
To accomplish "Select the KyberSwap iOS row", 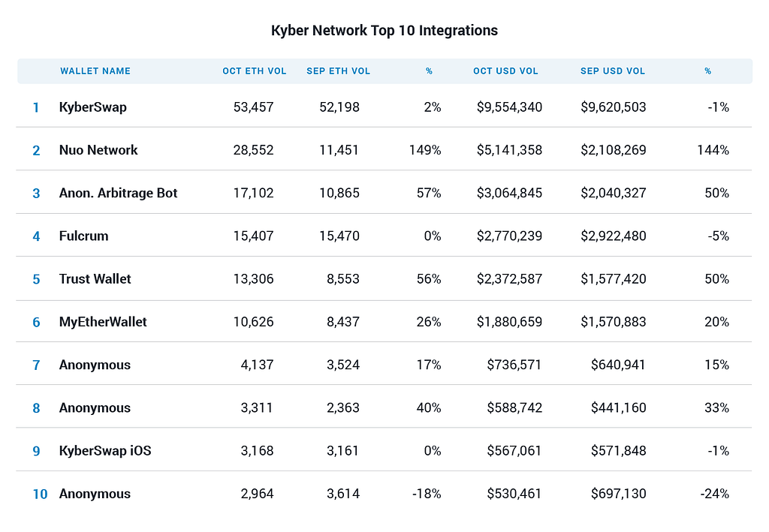I will tap(384, 450).
